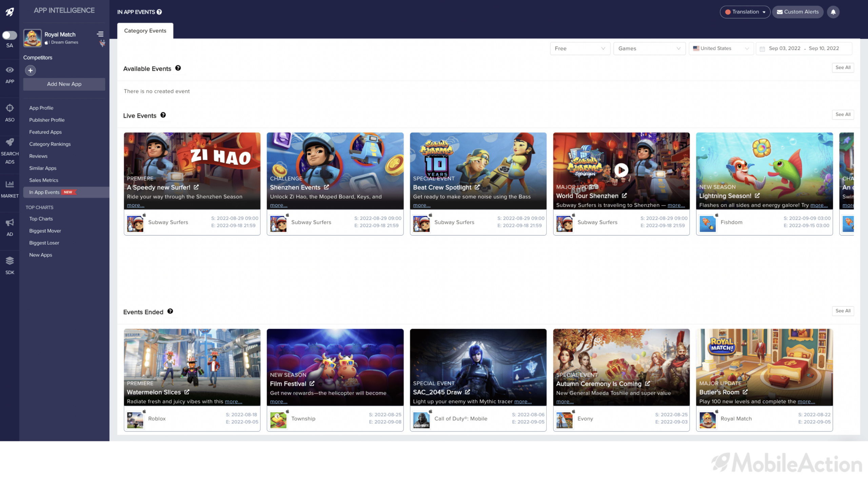Click the Royal Match app icon in sidebar header
This screenshot has height=481, width=868.
(x=32, y=38)
